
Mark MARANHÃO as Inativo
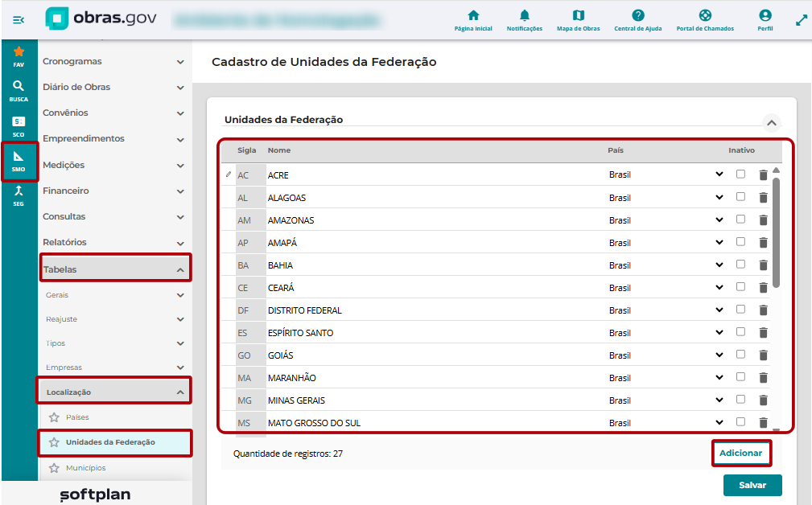pyautogui.click(x=740, y=376)
